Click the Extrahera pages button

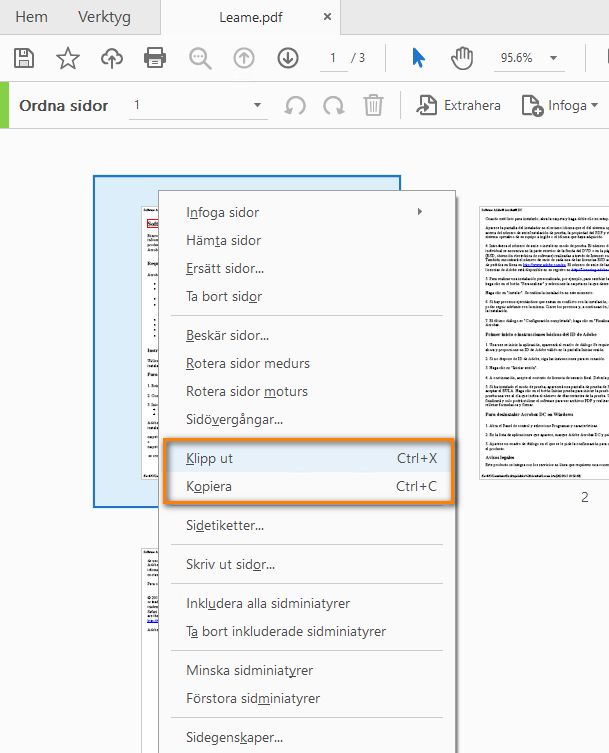click(458, 105)
